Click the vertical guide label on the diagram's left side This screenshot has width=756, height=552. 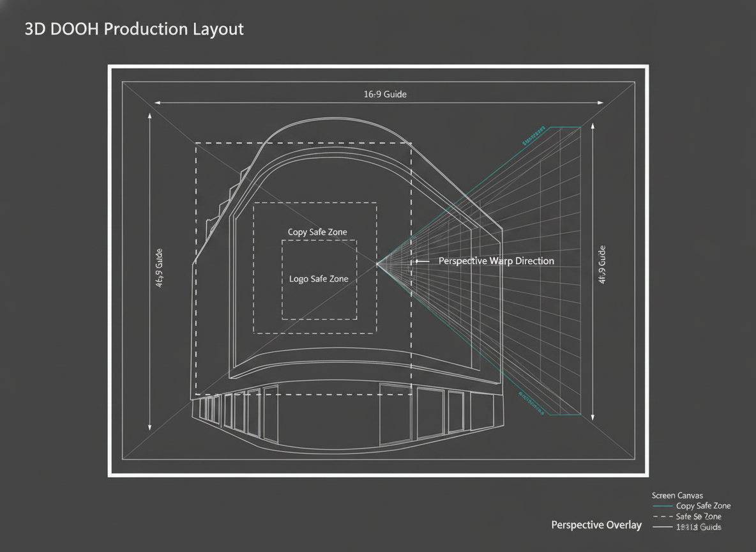(x=159, y=268)
